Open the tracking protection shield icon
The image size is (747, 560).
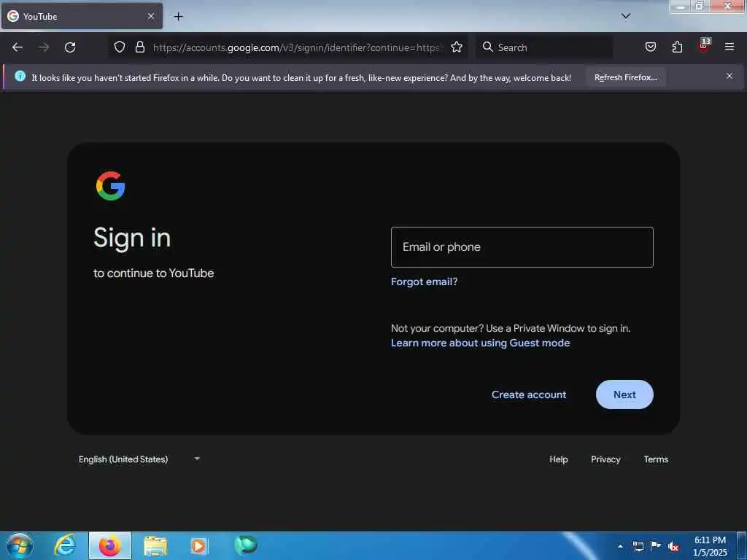point(120,47)
